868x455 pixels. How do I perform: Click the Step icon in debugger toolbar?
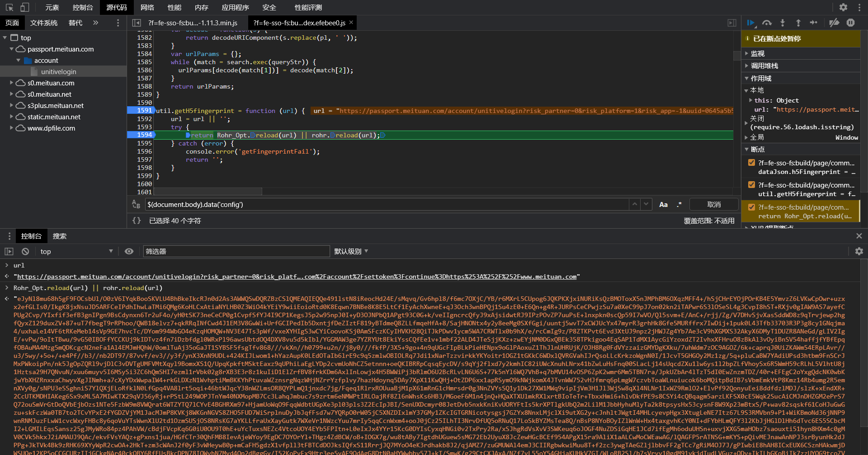pos(813,23)
